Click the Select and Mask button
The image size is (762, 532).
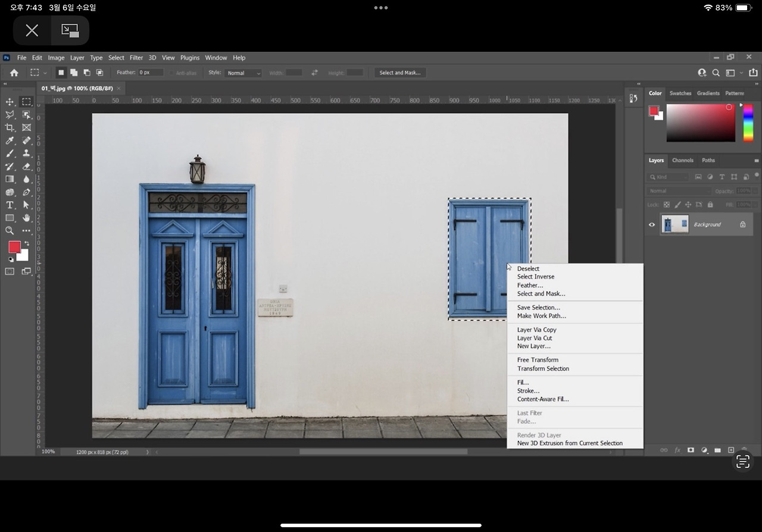399,73
